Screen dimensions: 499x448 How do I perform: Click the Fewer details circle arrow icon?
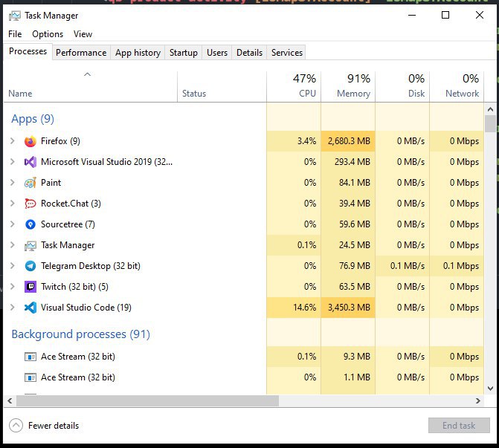[16, 426]
